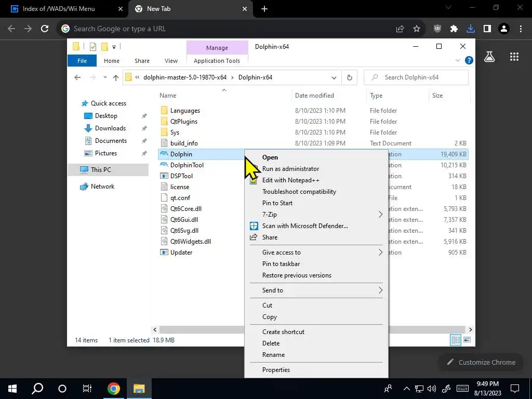Open Quick Access Toolbar customize dropdown

click(114, 47)
